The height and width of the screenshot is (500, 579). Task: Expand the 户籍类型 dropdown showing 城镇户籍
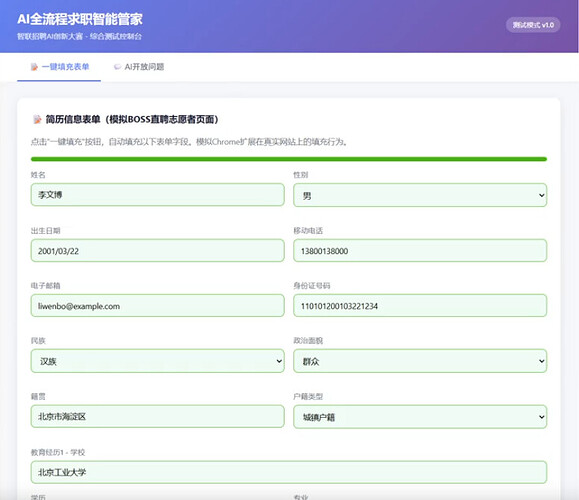[420, 417]
